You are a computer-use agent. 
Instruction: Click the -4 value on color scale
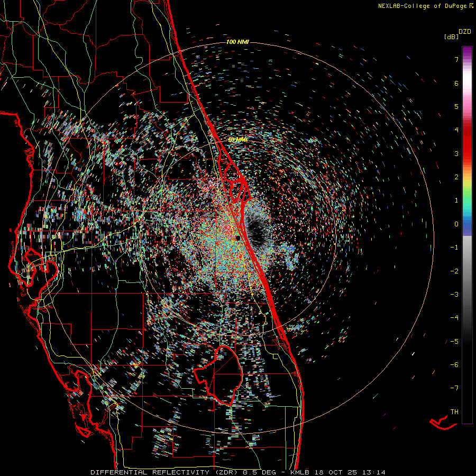(x=454, y=318)
